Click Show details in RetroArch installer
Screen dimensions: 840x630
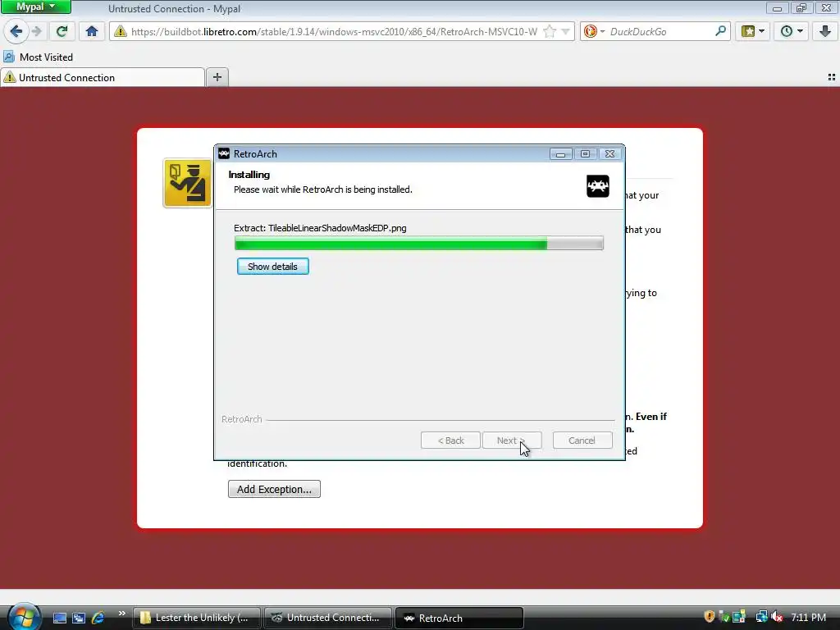tap(272, 267)
